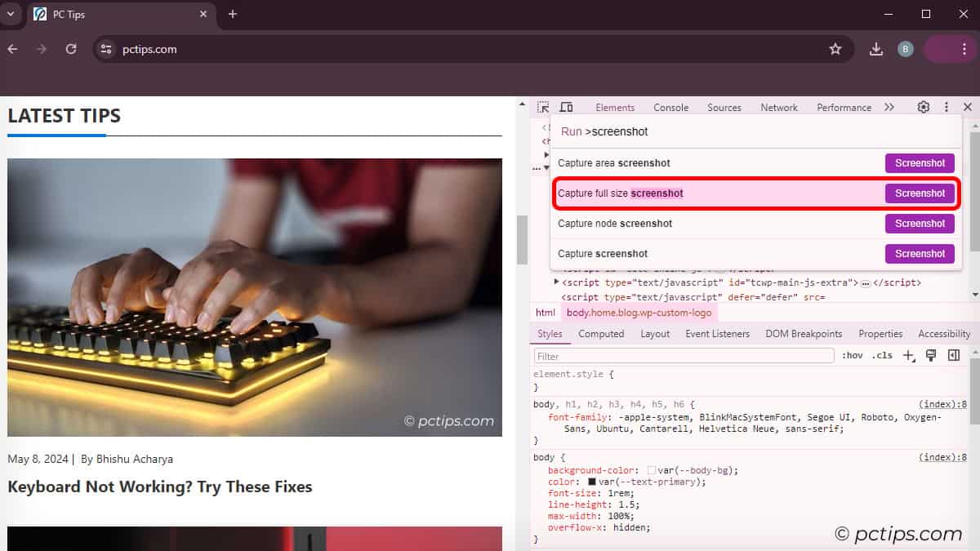Reload the page
The height and width of the screenshot is (551, 980).
pyautogui.click(x=71, y=49)
